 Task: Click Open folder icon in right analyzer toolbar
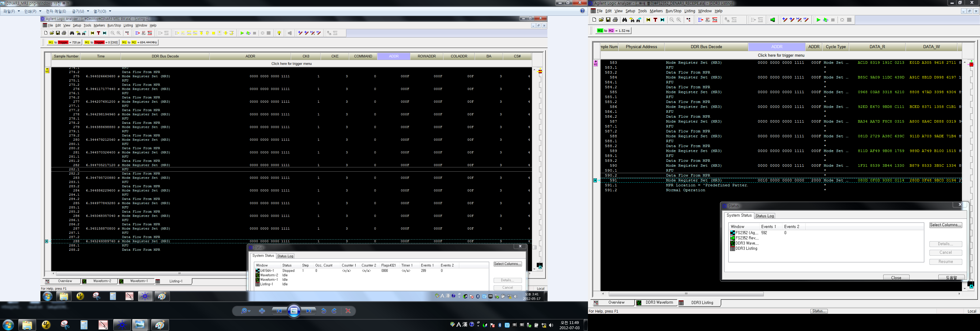pos(601,20)
